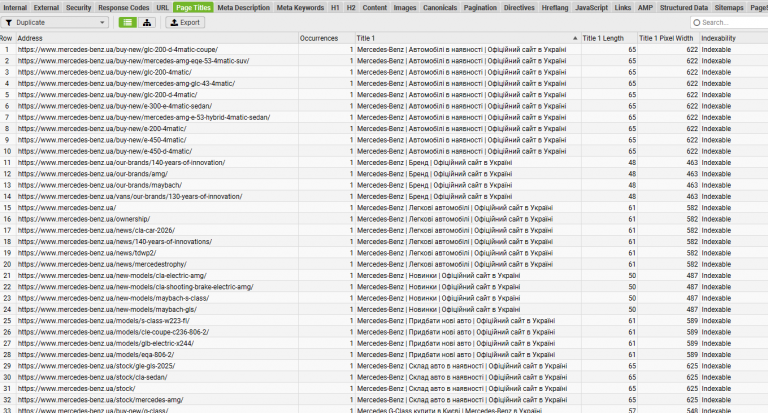The height and width of the screenshot is (413, 768).
Task: Select the e-300-e-4matic-sedan URL
Action: pyautogui.click(x=115, y=106)
